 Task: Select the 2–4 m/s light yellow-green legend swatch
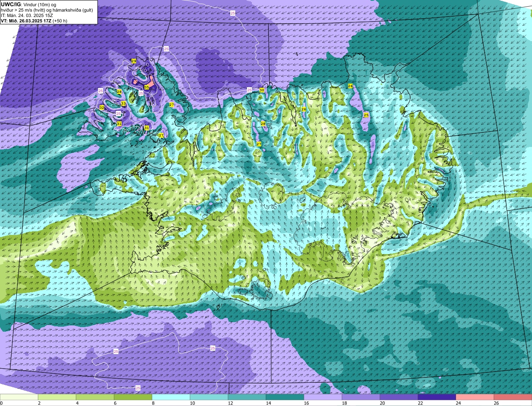click(x=57, y=397)
